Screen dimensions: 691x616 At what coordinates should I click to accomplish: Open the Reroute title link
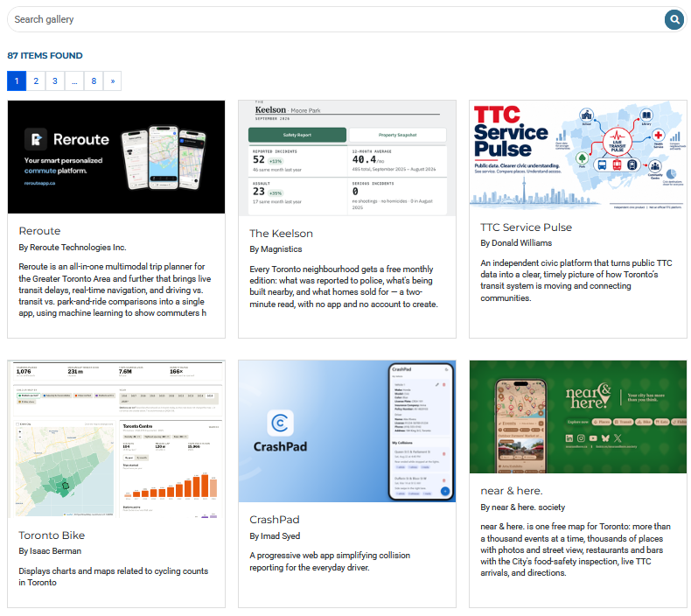39,231
